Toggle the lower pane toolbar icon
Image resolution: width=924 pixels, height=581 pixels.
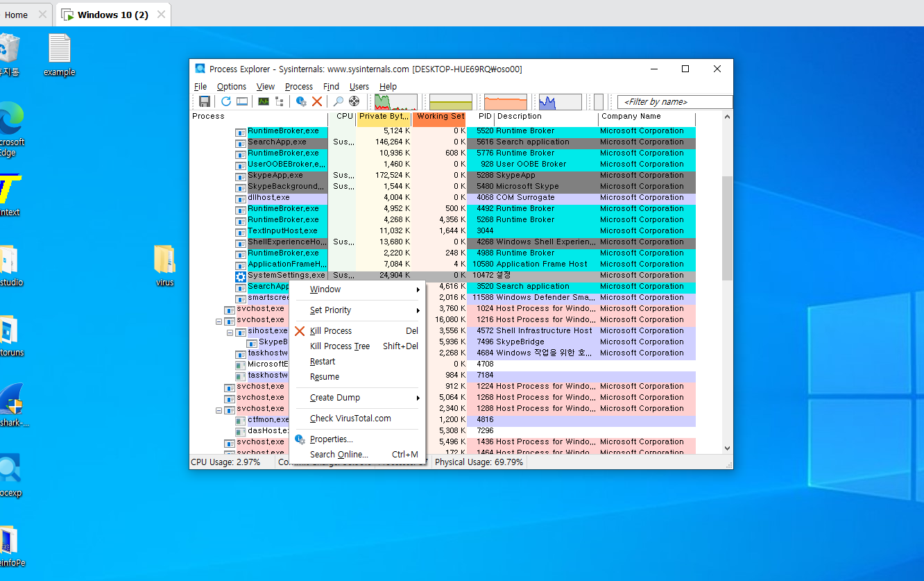click(242, 101)
